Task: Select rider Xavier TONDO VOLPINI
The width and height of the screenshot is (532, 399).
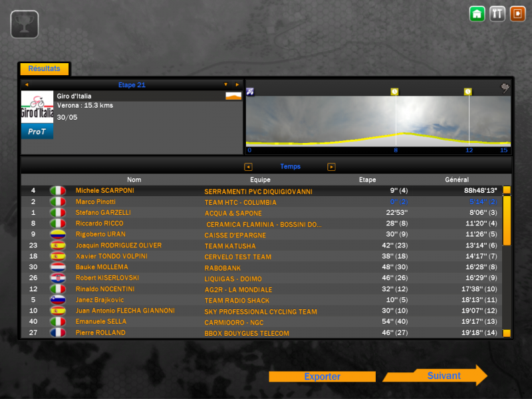Action: (x=112, y=256)
